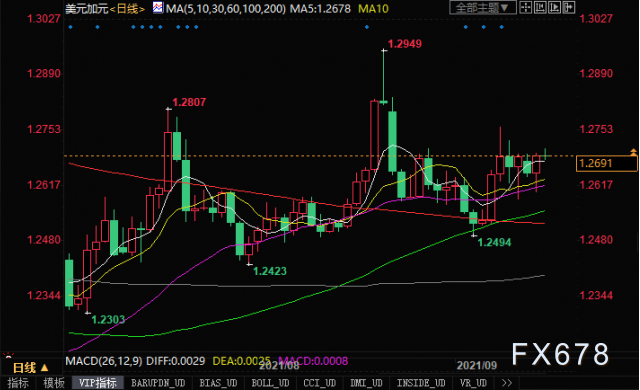This screenshot has height=390, width=640.
Task: Click the orange arrow marker above 1.2691
Action: 633,152
